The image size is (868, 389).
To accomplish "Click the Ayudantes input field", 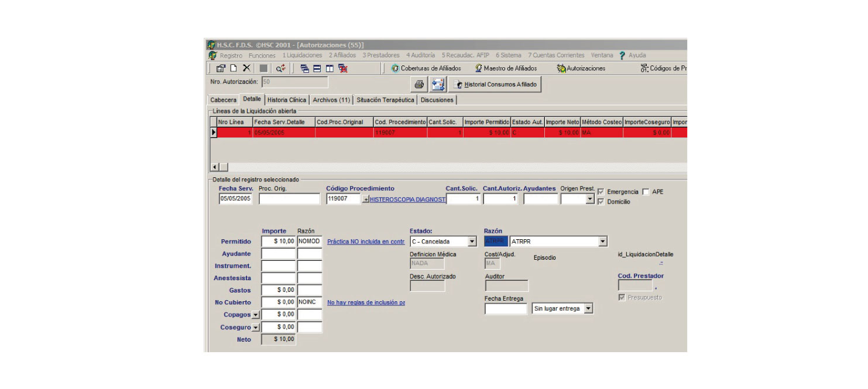I will coord(540,199).
